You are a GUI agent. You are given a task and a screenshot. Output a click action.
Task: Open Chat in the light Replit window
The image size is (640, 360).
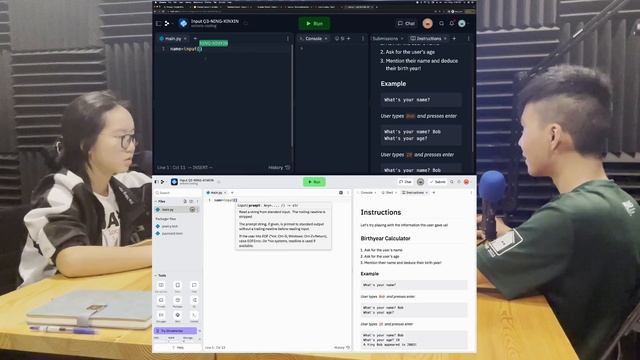pos(405,182)
